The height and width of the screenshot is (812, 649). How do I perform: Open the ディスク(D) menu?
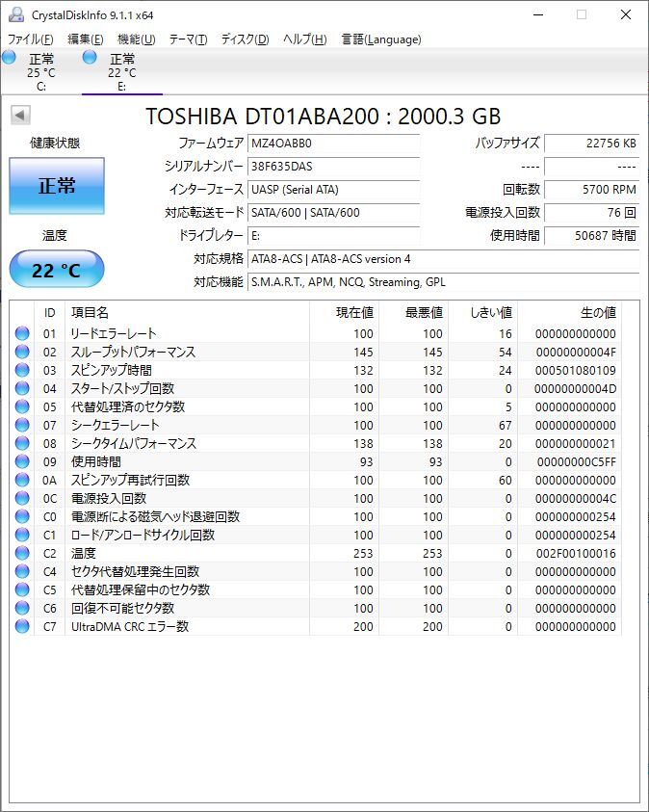(x=246, y=39)
